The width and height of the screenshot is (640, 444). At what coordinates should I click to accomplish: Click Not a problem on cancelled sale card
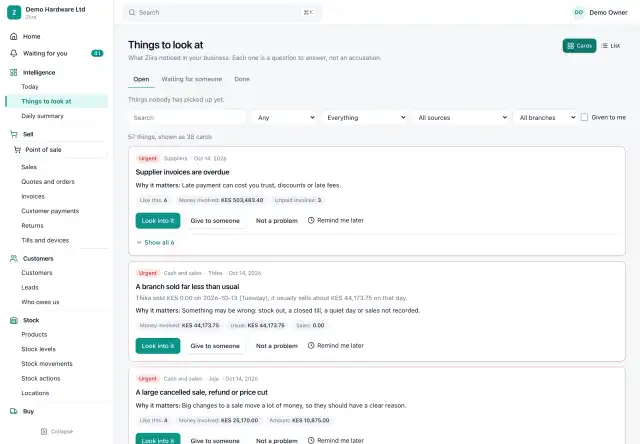click(277, 441)
